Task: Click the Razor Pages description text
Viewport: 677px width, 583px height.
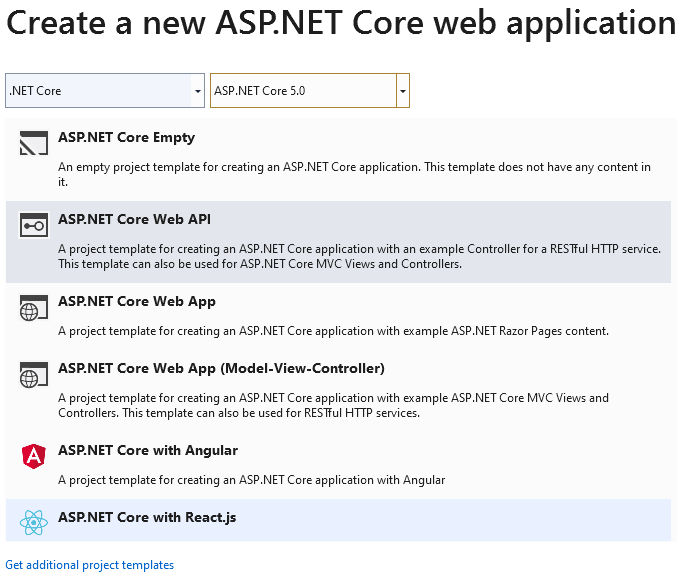Action: 333,331
